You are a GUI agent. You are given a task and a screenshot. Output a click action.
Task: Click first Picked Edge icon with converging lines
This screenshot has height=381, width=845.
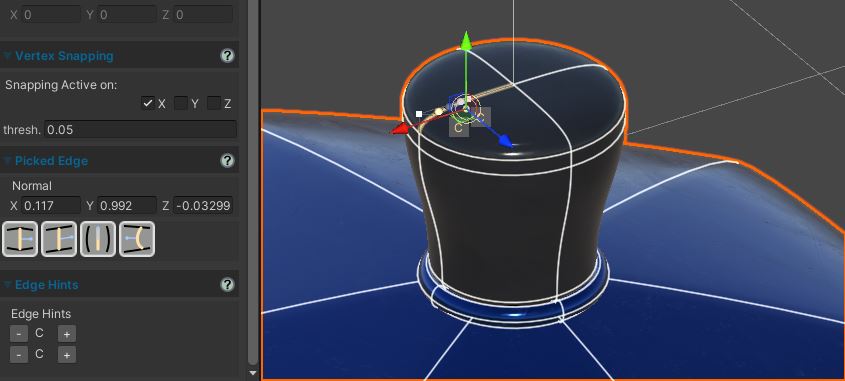[x=20, y=238]
